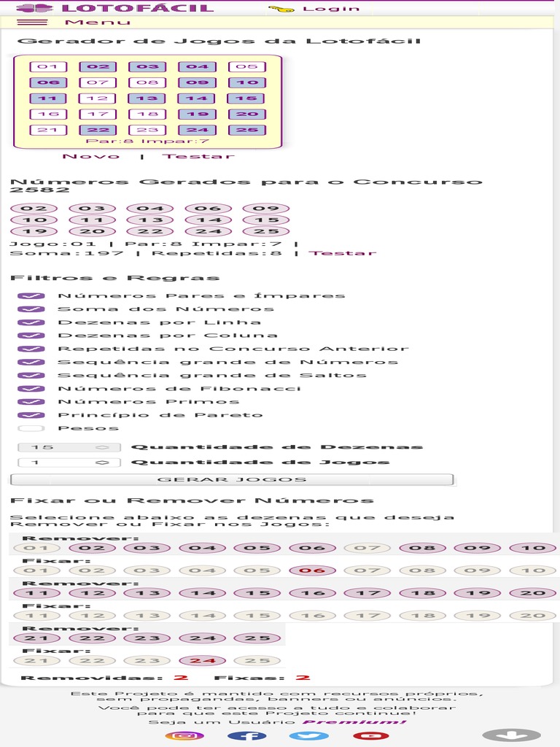Select number 01 in the grid

(x=48, y=66)
